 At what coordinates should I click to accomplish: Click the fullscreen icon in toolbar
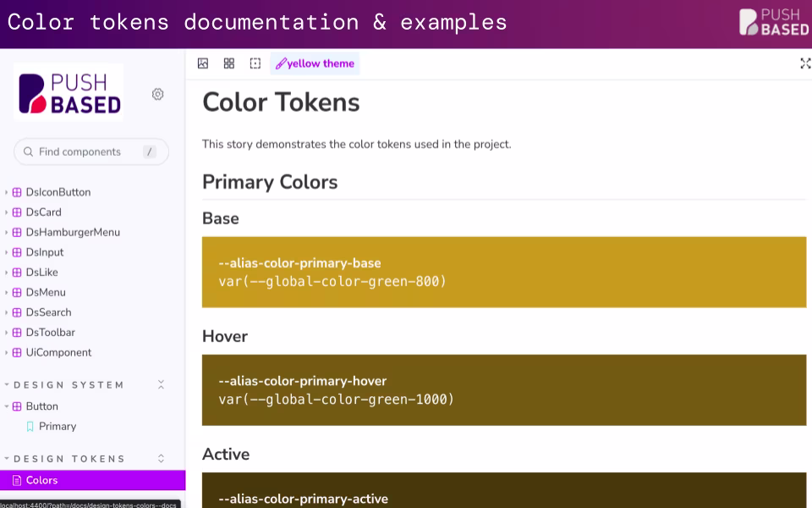[x=804, y=63]
